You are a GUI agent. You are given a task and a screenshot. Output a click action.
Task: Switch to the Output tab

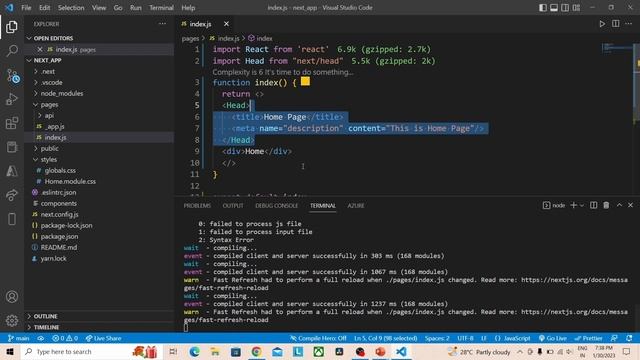point(233,206)
